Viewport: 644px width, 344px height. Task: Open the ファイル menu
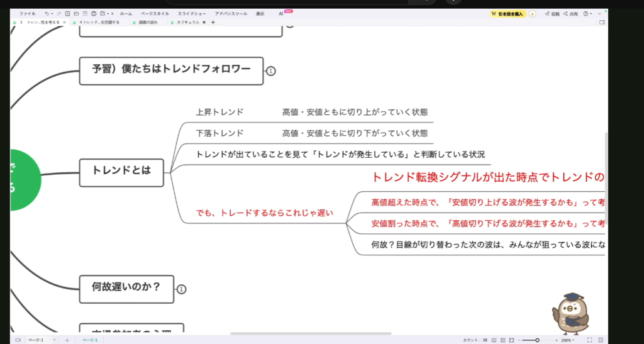pyautogui.click(x=27, y=13)
